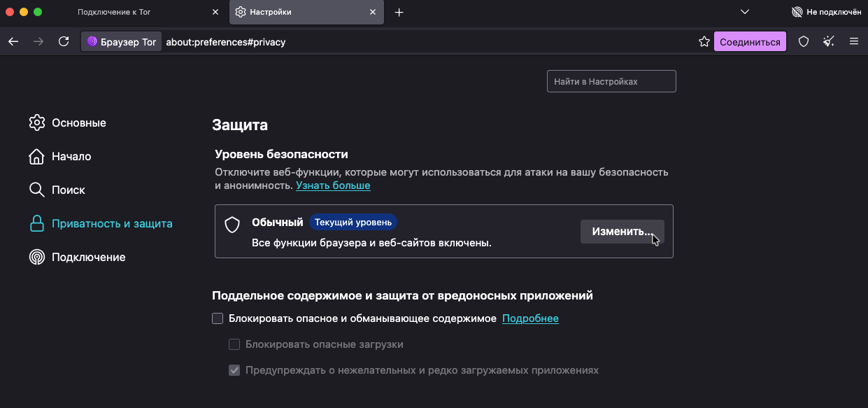Click Изменить to change security level
Image resolution: width=868 pixels, height=408 pixels.
coord(622,232)
